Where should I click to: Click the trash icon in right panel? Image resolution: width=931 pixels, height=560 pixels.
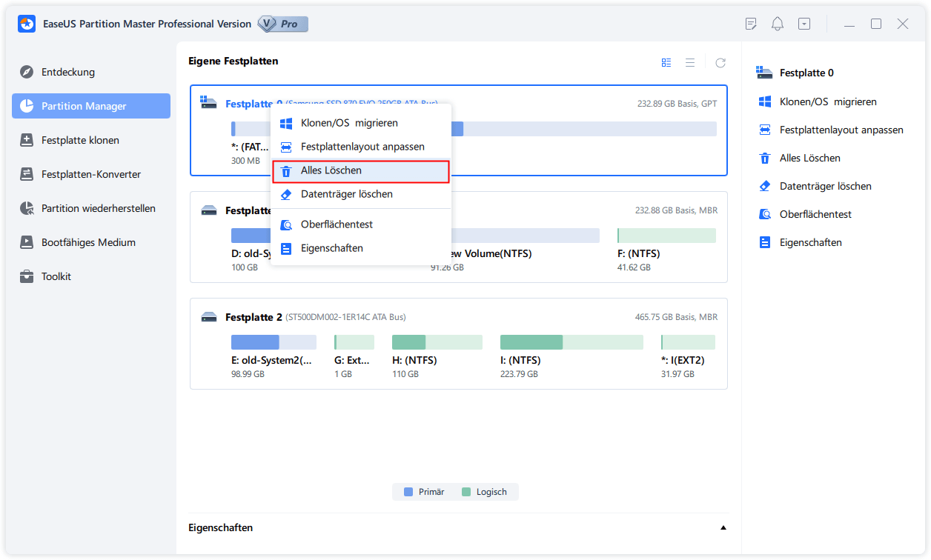pyautogui.click(x=764, y=158)
